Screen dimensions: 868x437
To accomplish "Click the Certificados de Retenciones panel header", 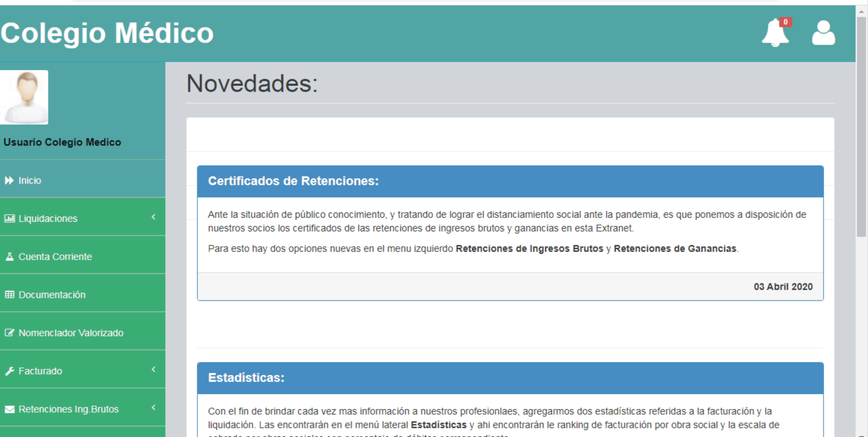I will [x=510, y=181].
